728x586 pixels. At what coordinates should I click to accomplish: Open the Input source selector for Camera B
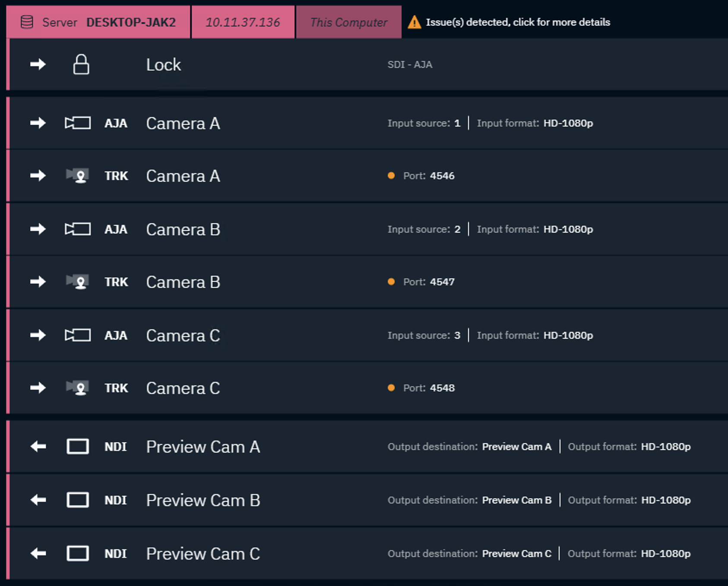pos(458,229)
